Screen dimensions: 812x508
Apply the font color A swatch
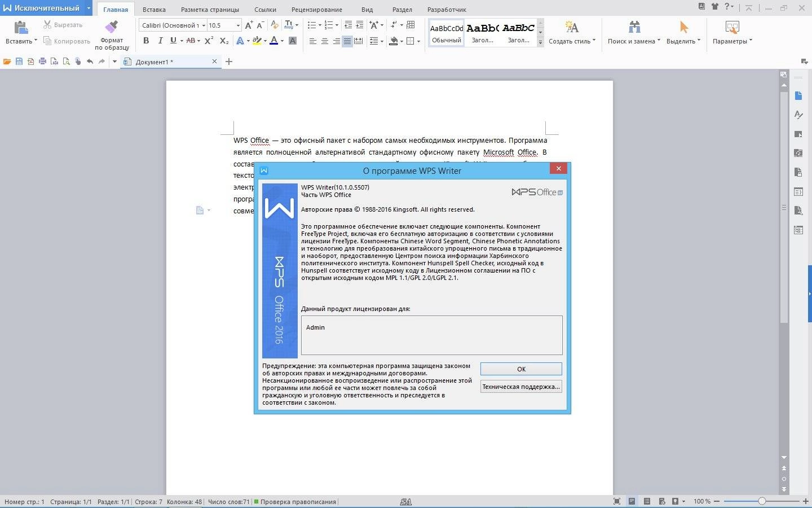pyautogui.click(x=273, y=41)
